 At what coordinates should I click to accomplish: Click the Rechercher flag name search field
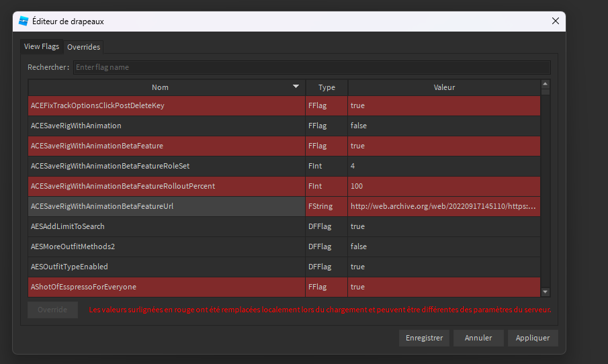tap(311, 67)
